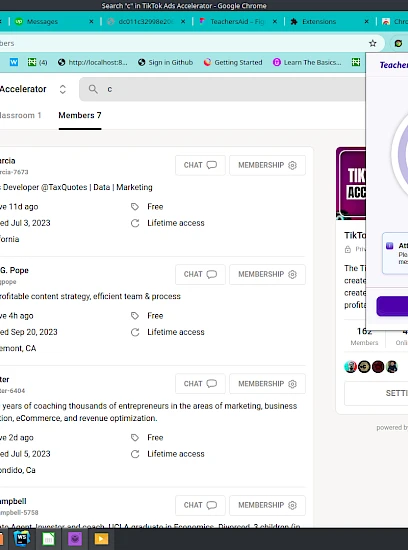The image size is (408, 550).
Task: Open the Extensions browser tab
Action: [319, 22]
